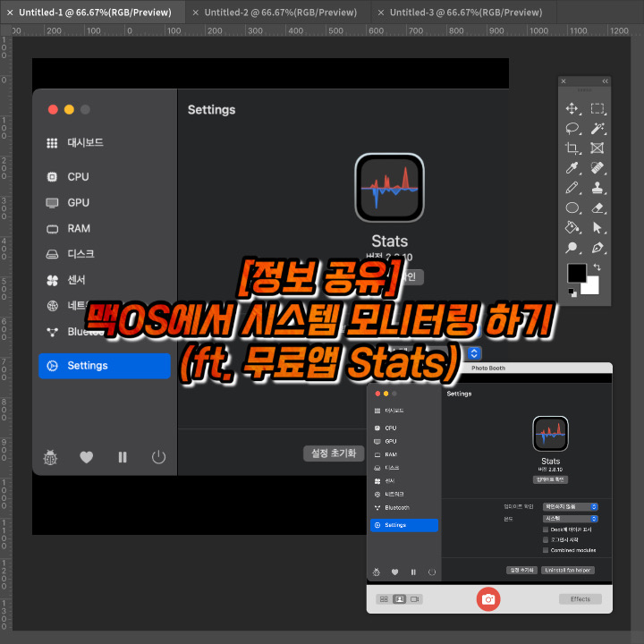The image size is (644, 644).
Task: Reset to default black and white colors
Action: (x=572, y=292)
